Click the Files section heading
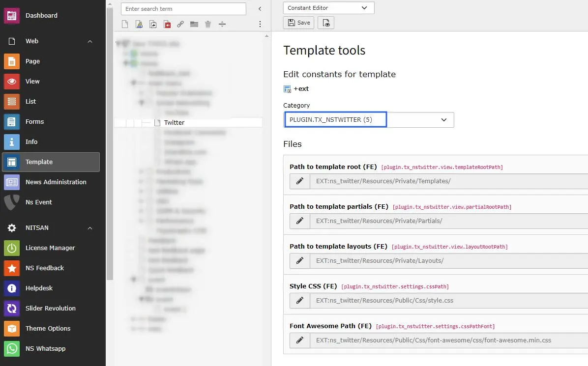Screen dimensions: 588x366 tap(293, 144)
